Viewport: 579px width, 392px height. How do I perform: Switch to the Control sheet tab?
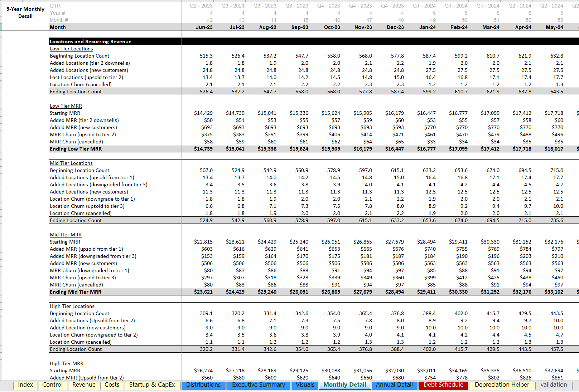pos(52,385)
